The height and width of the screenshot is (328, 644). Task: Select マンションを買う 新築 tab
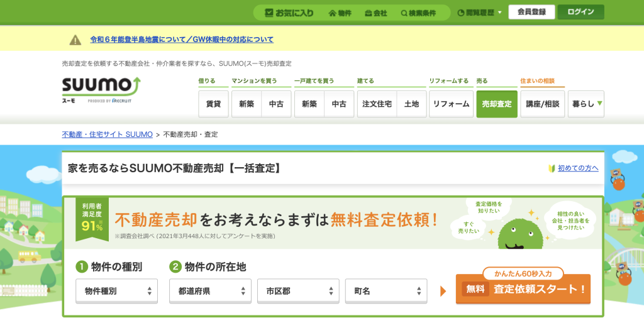click(x=247, y=104)
